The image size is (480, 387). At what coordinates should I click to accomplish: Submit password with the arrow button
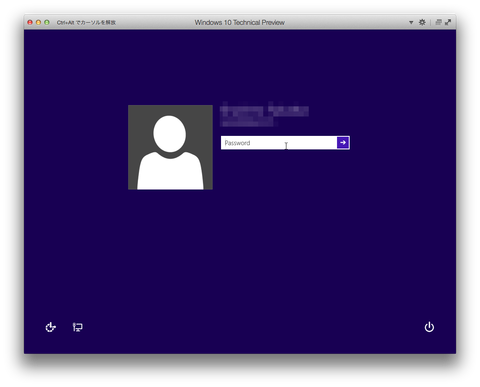343,143
